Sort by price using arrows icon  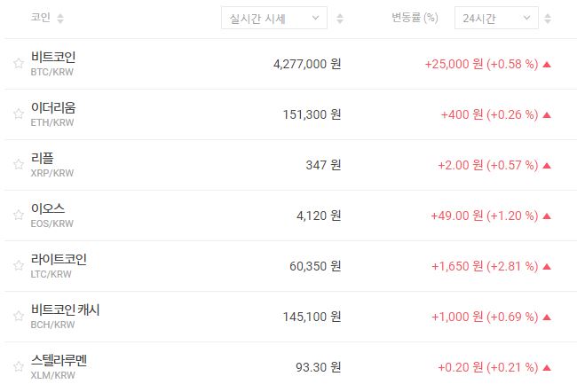coord(340,18)
